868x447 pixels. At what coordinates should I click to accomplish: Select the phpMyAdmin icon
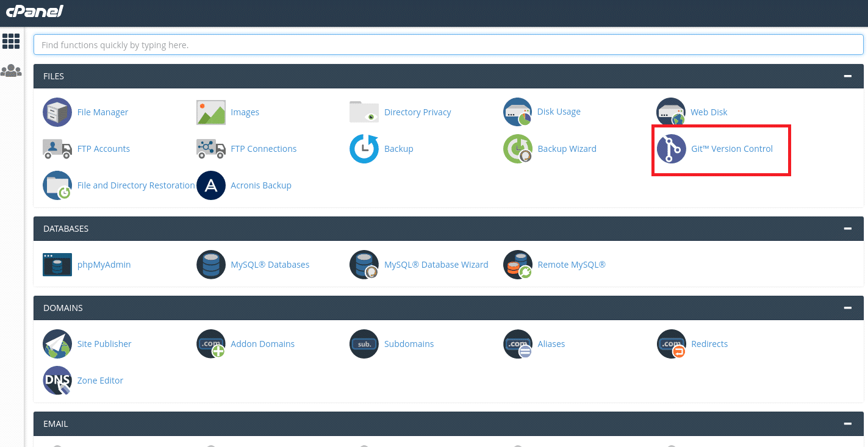[57, 265]
